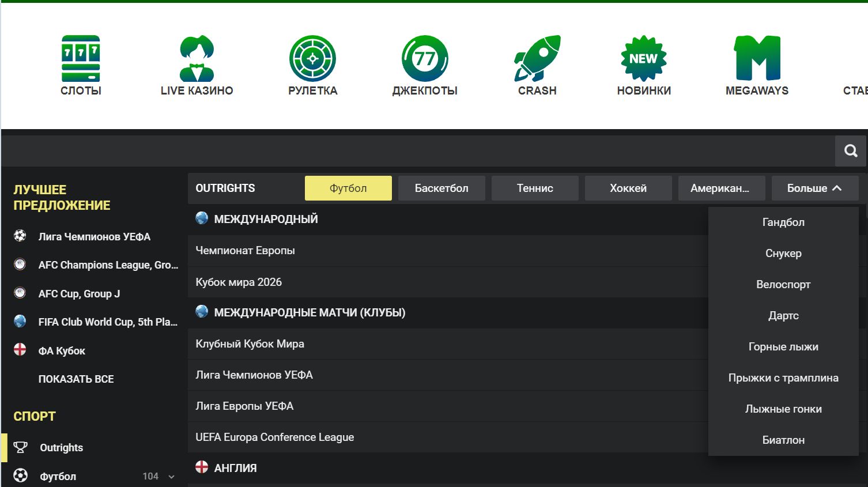Click globe icon next to Международный header
The height and width of the screenshot is (487, 868).
[202, 218]
